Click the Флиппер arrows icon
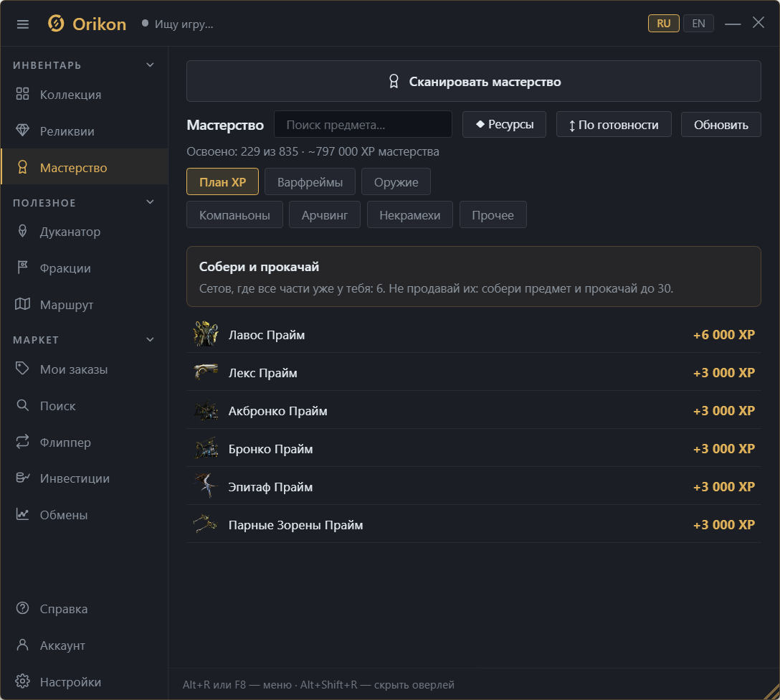Screen dimensions: 780x700 [22, 442]
